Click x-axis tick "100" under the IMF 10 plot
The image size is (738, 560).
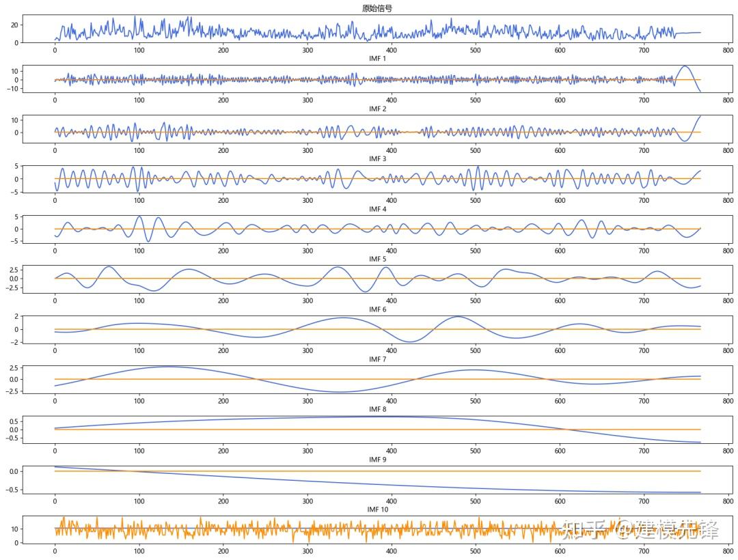(x=139, y=551)
